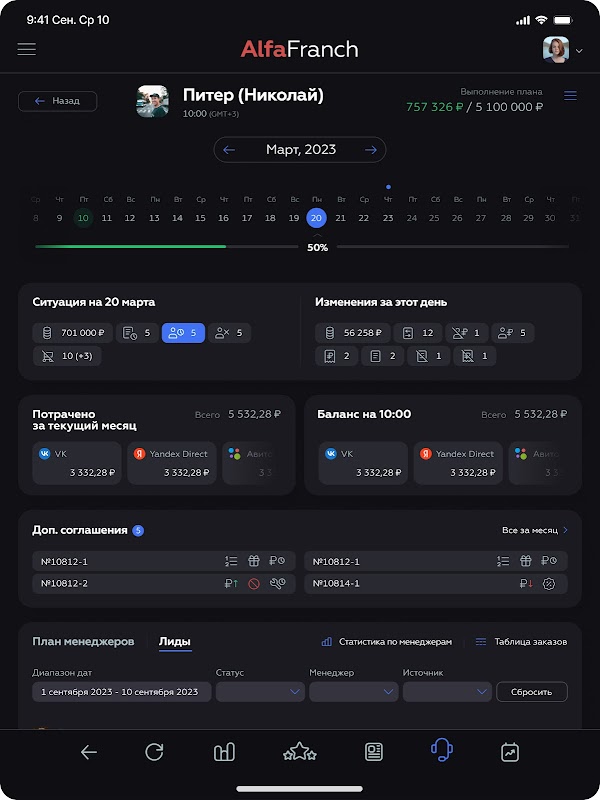This screenshot has height=800, width=600.
Task: Open the Все за месяц link
Action: (x=535, y=531)
